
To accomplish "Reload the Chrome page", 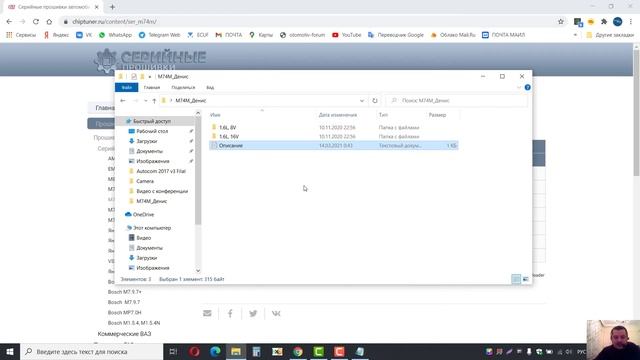I will (36, 22).
